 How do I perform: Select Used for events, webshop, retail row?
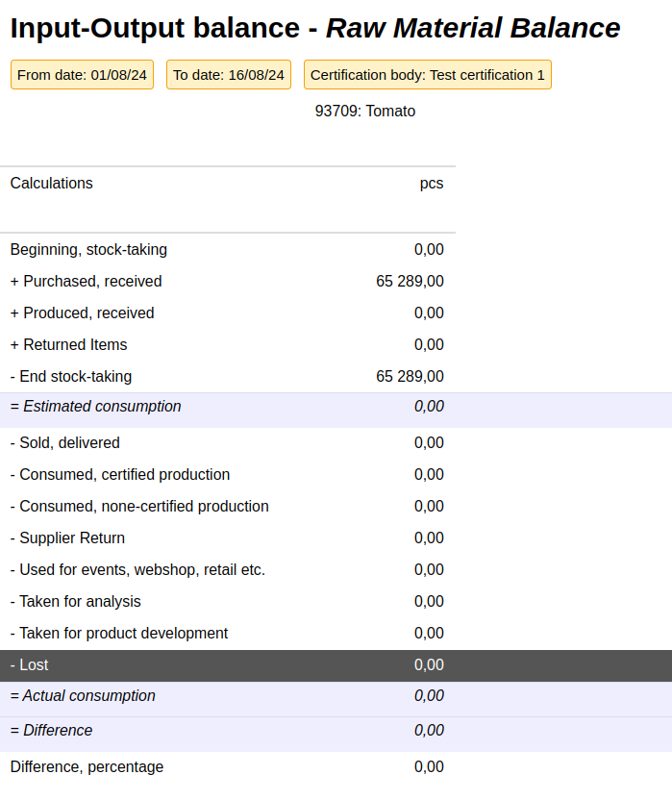tap(137, 570)
